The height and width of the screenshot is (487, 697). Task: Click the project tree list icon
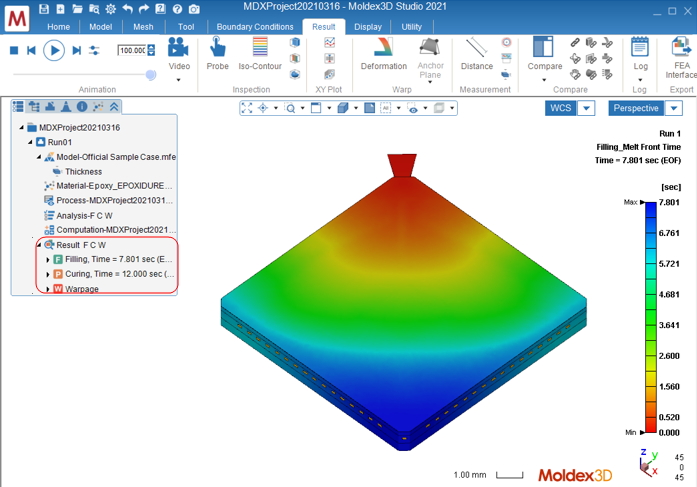(18, 106)
